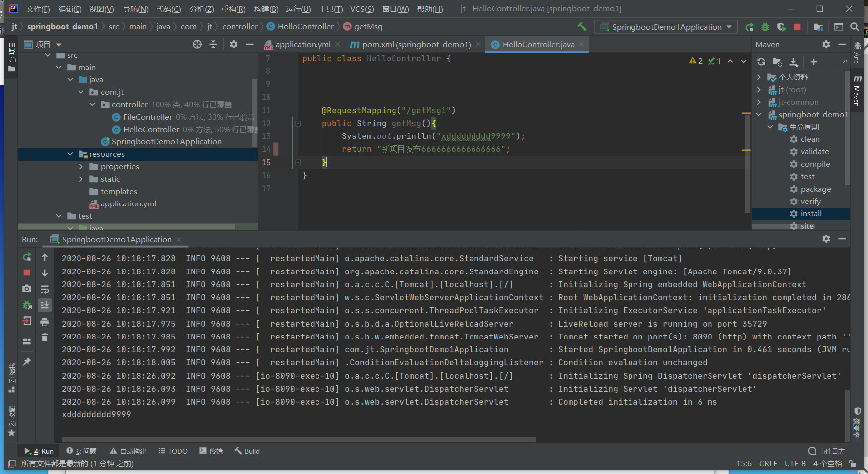Start debugging with the bug icon
Viewport: 868px width, 474px height.
tap(765, 27)
